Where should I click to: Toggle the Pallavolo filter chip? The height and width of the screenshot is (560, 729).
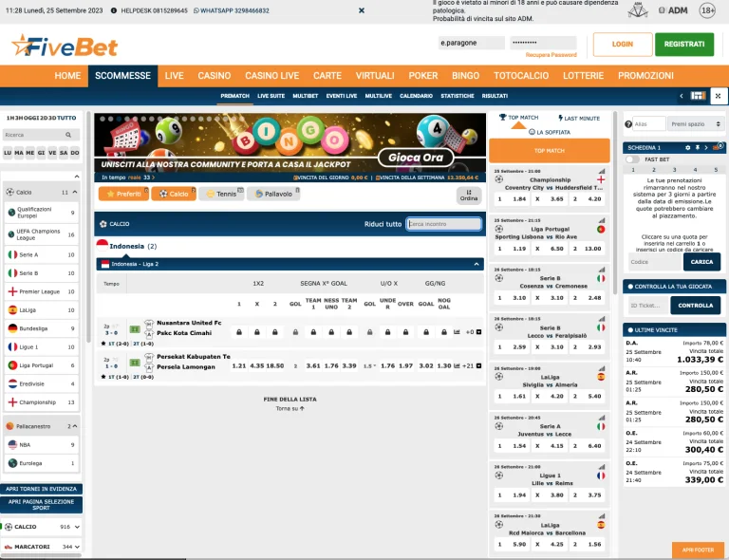pyautogui.click(x=273, y=194)
